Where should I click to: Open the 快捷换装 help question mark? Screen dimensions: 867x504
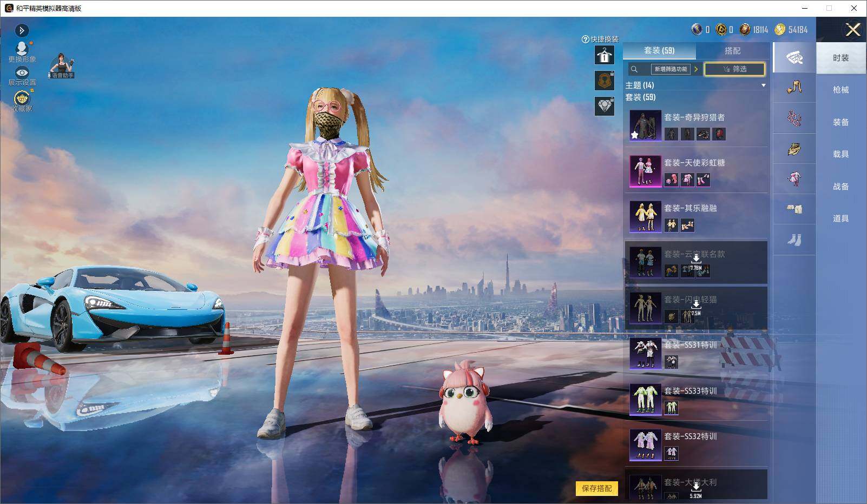tap(585, 39)
